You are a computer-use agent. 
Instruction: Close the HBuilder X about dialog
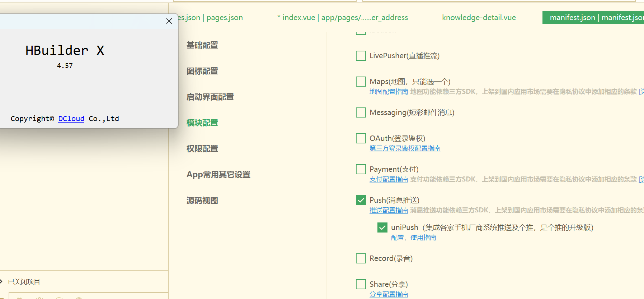point(169,21)
